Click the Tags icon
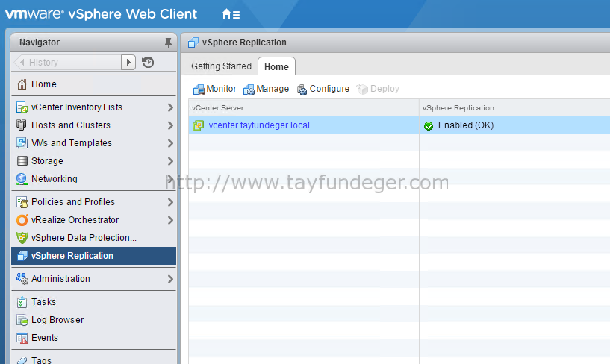Image resolution: width=610 pixels, height=364 pixels. (22, 360)
